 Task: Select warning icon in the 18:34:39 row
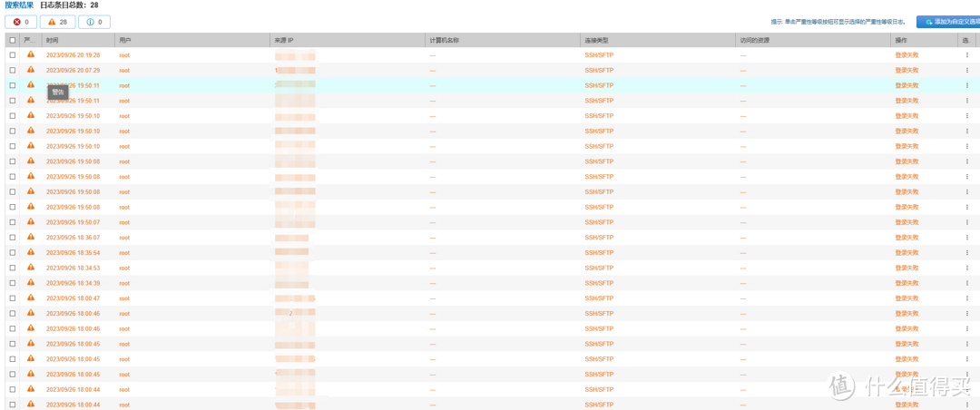pos(31,282)
